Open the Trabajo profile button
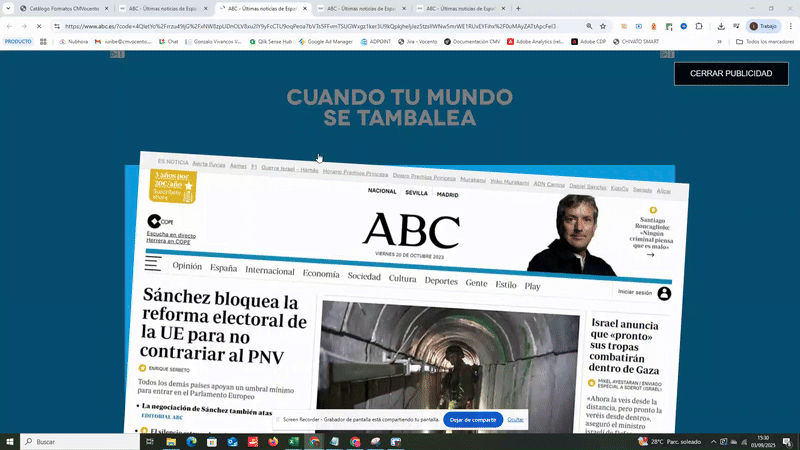Image resolution: width=800 pixels, height=450 pixels. (763, 26)
